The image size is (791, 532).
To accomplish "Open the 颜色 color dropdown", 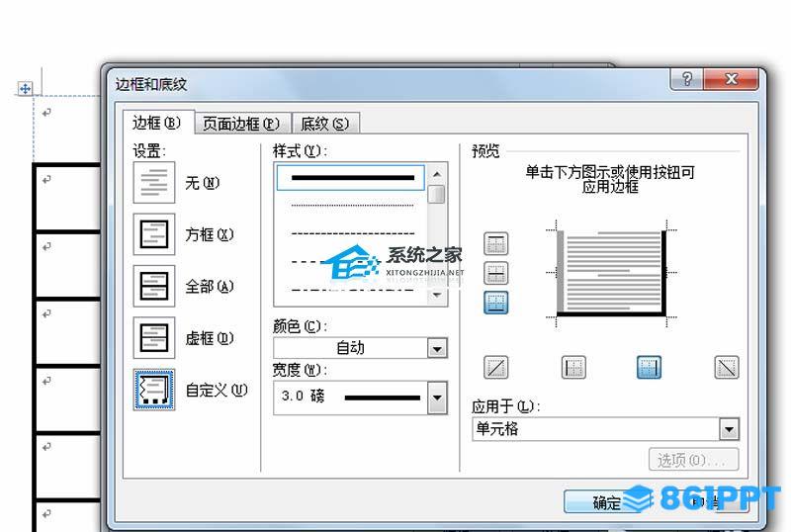I will pos(437,348).
